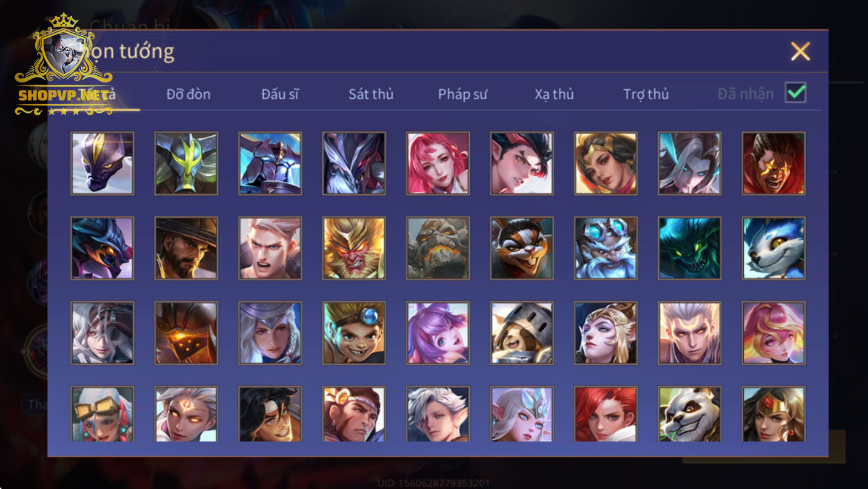View heroes under Đấu sĩ tab
This screenshot has width=868, height=489.
coord(279,94)
